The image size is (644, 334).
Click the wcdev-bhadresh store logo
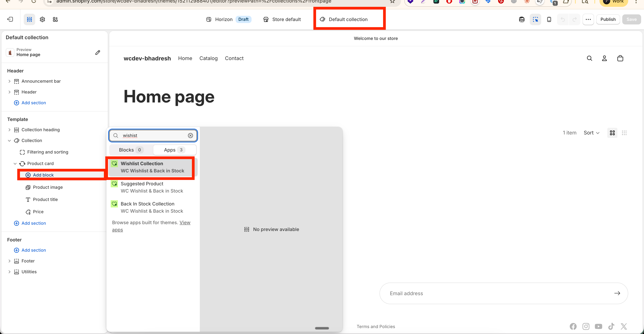(147, 58)
